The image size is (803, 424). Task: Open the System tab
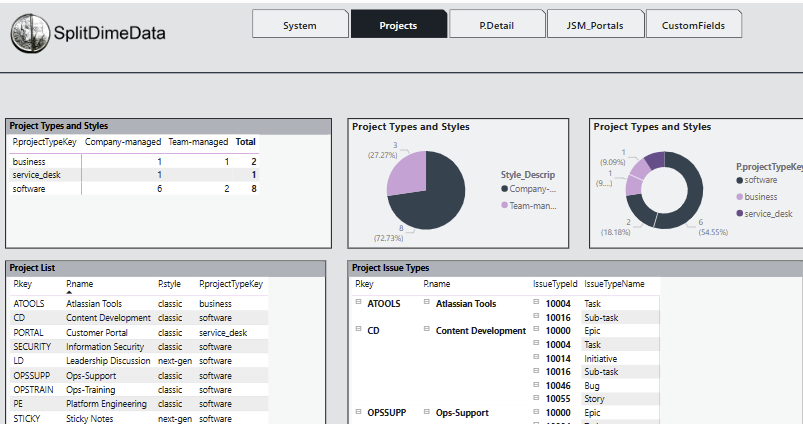(300, 26)
